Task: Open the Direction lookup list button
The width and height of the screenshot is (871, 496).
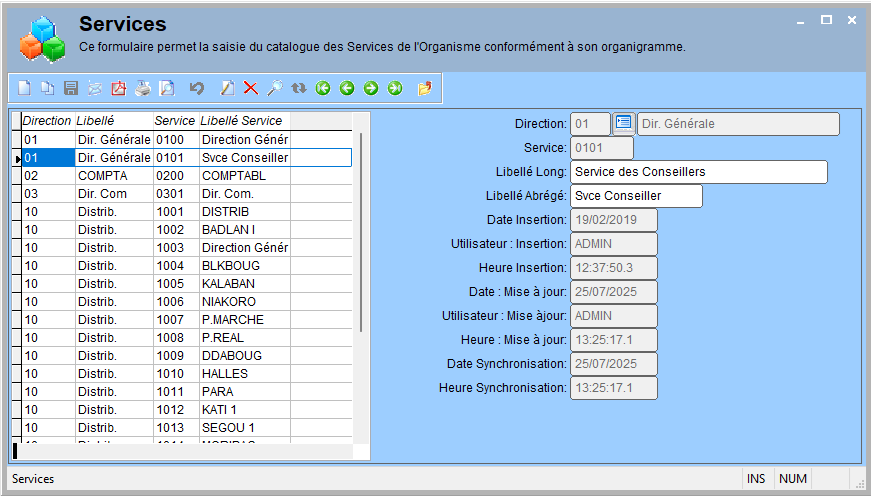Action: coord(623,123)
